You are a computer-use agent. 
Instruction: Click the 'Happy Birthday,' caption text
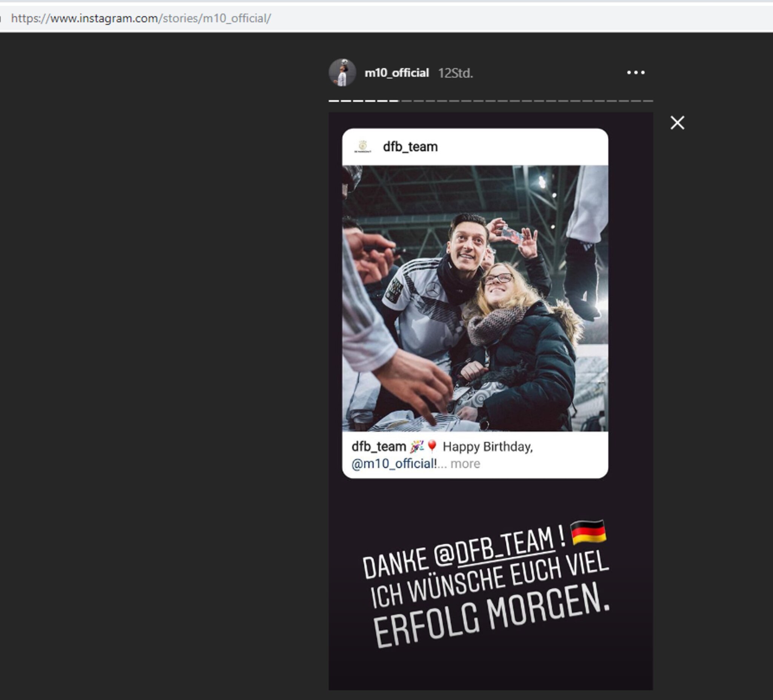(487, 446)
